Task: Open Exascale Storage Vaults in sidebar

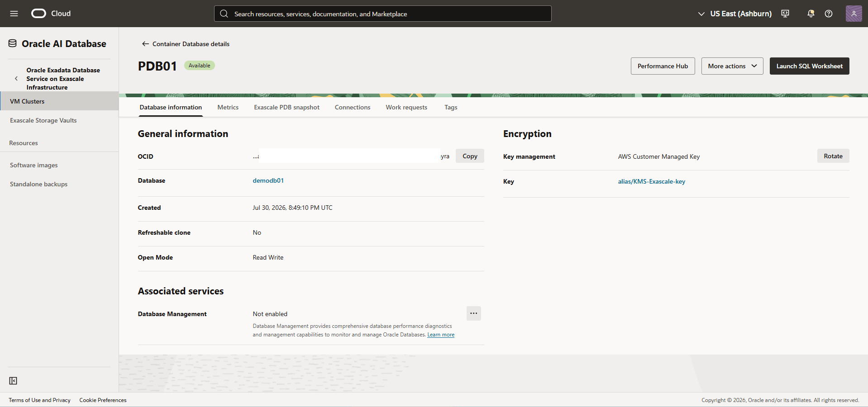Action: coord(59,120)
